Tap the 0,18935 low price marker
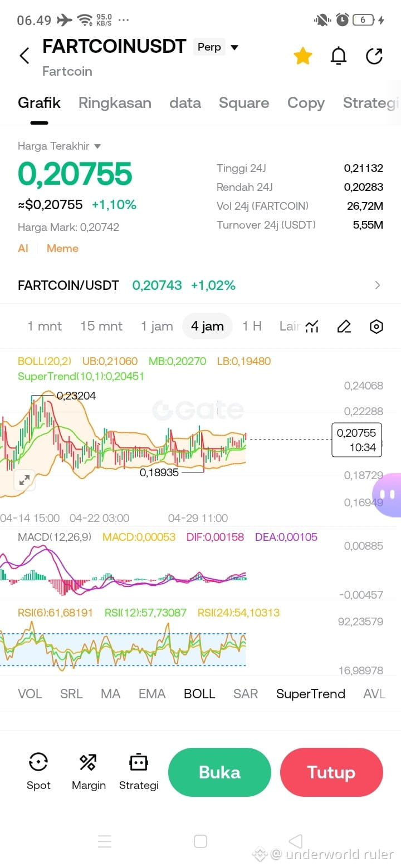The width and height of the screenshot is (401, 868). [x=159, y=472]
